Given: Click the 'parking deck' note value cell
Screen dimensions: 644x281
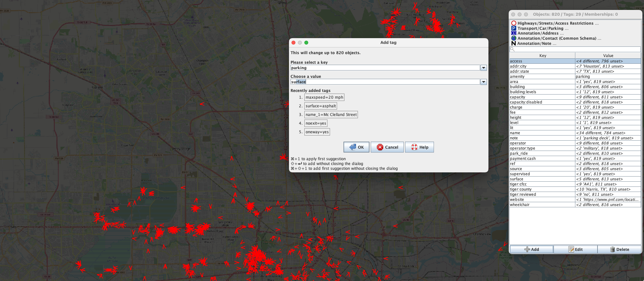Looking at the screenshot, I should pos(608,138).
